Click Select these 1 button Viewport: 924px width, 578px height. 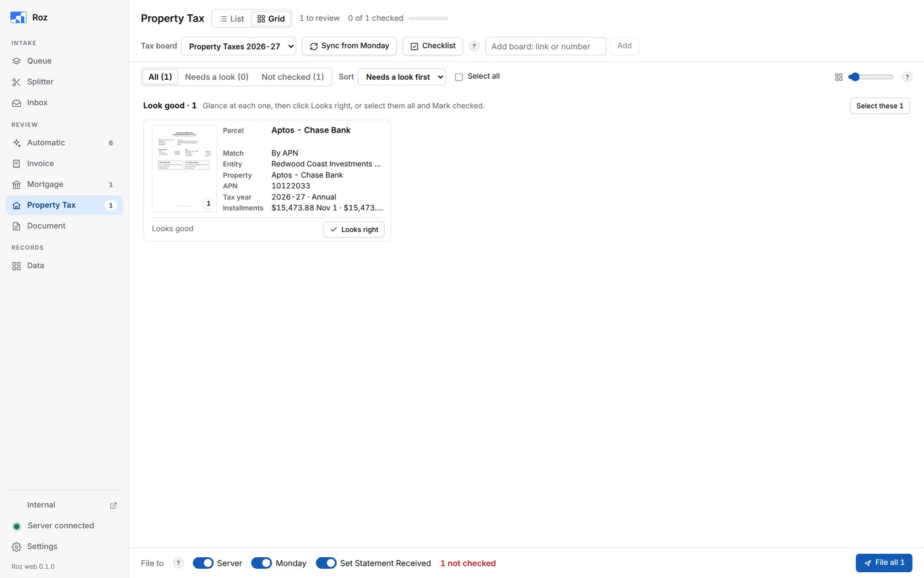click(880, 106)
